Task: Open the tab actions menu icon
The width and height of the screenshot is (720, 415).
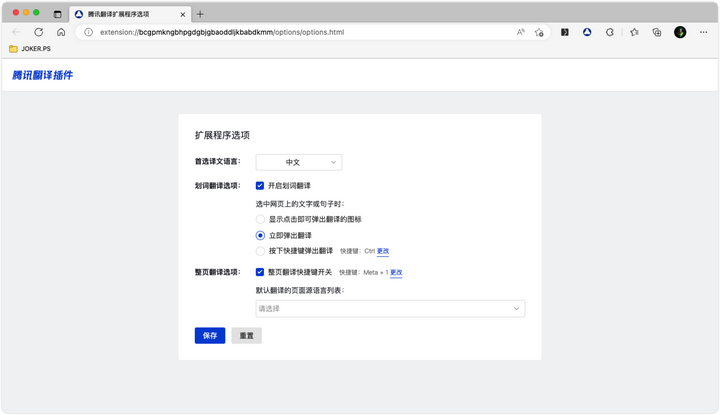Action: tap(57, 14)
